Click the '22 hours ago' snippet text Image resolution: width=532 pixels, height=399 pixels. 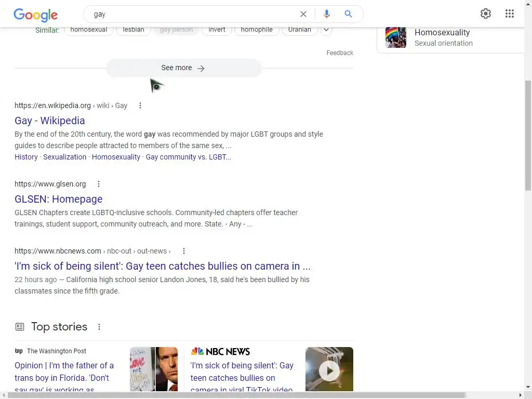click(x=36, y=280)
